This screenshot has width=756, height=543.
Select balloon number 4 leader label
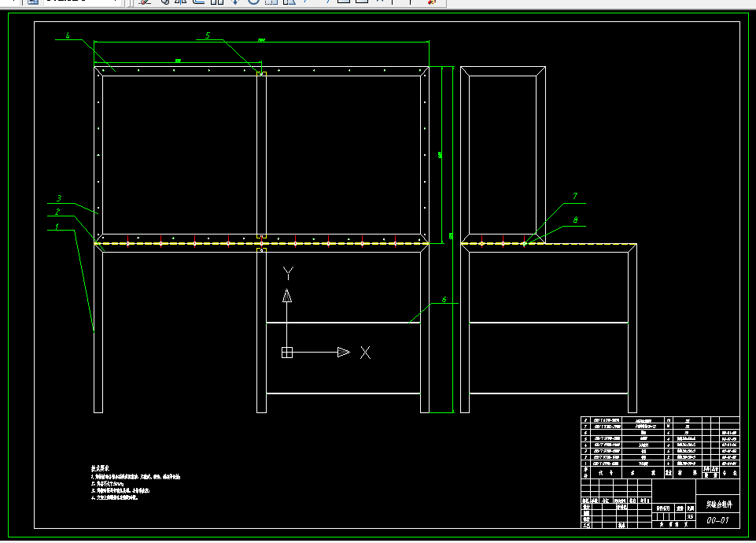pos(68,35)
